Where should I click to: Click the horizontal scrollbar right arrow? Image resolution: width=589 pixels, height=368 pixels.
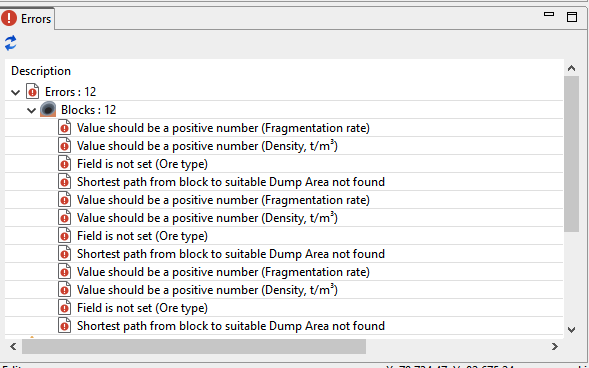(555, 346)
